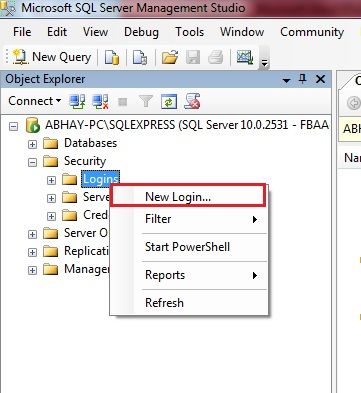Screen dimensions: 361x393
Task: Toggle Object Explorer auto-hide pin
Action: pos(303,79)
